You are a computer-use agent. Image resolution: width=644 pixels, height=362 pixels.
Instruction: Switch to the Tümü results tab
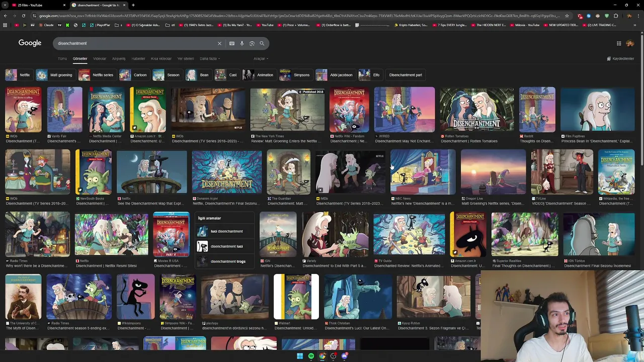62,59
